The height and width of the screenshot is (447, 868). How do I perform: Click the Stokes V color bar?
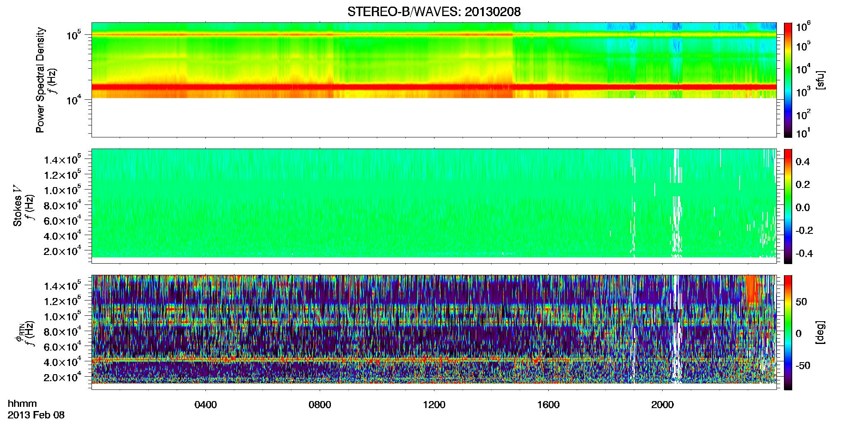[x=788, y=206]
